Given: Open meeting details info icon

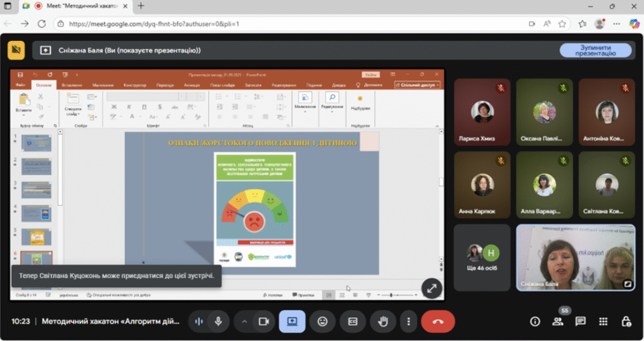Looking at the screenshot, I should (x=535, y=322).
